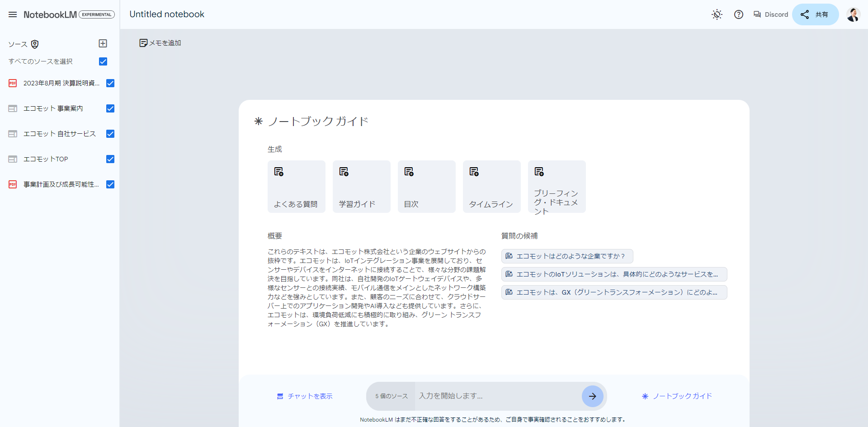Click the Untitled notebook title
Image resolution: width=868 pixels, height=427 pixels.
[x=167, y=14]
